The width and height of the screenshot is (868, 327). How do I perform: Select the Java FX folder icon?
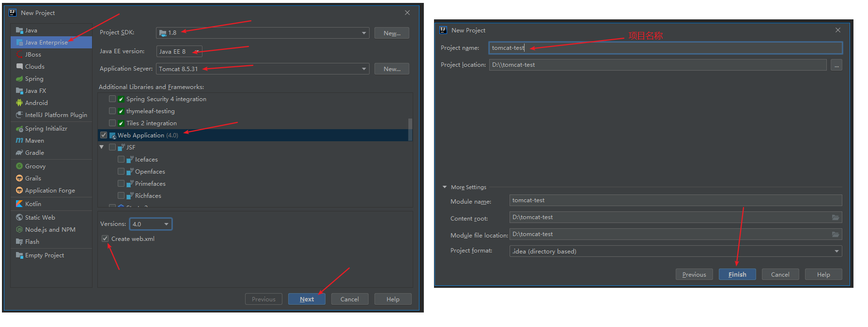click(19, 91)
